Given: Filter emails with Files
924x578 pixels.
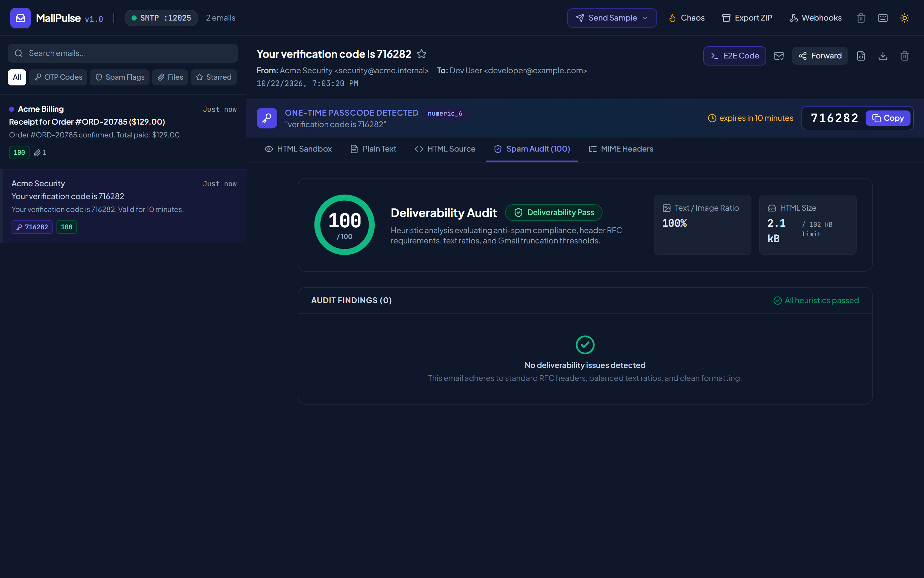Looking at the screenshot, I should click(170, 77).
